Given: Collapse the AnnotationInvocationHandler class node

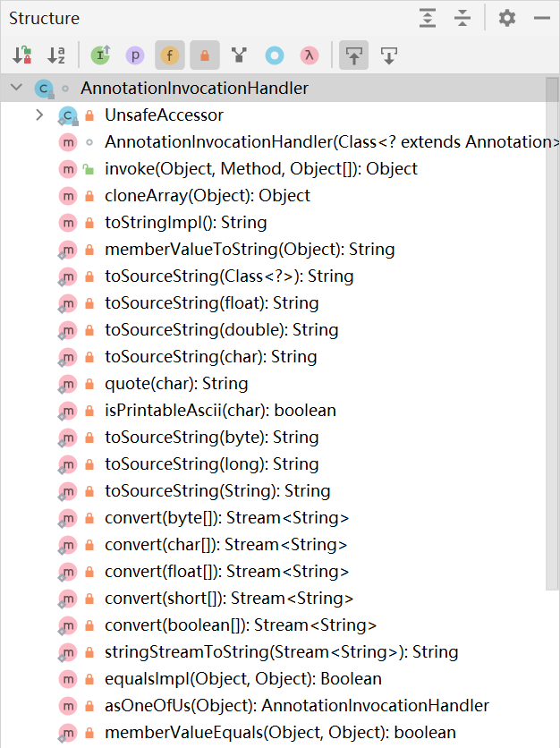Looking at the screenshot, I should click(17, 88).
